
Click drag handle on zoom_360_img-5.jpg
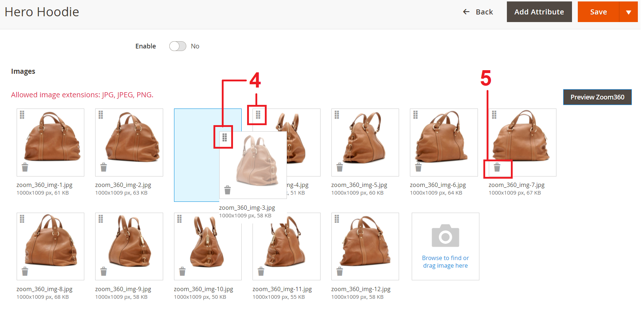click(x=337, y=115)
